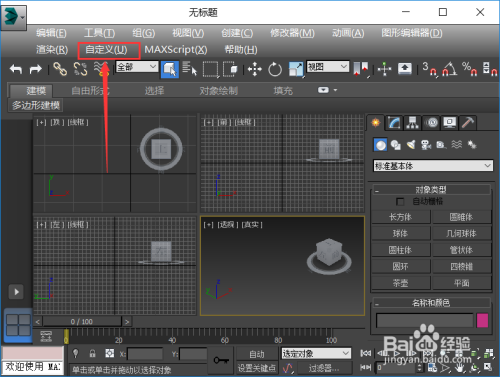This screenshot has width=500, height=377.
Task: Open the 自定义(U) menu
Action: (107, 50)
